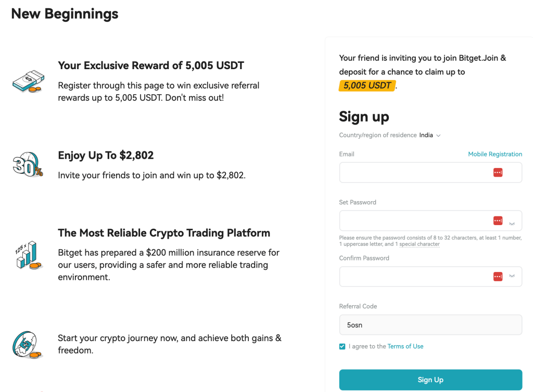Uncheck the Terms of Use agreement checkbox

(342, 346)
